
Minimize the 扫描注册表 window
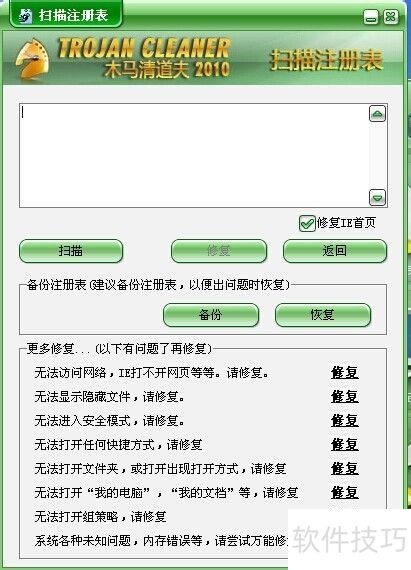click(371, 17)
